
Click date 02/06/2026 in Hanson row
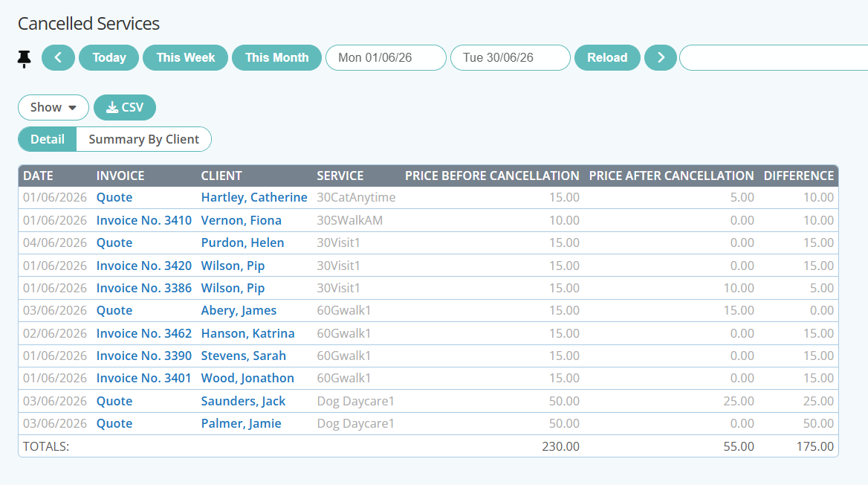click(55, 333)
